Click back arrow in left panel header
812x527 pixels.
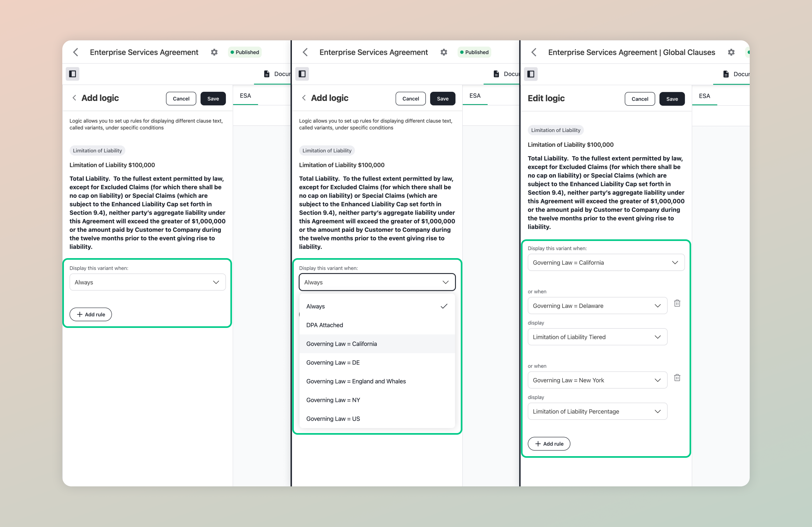(x=76, y=52)
